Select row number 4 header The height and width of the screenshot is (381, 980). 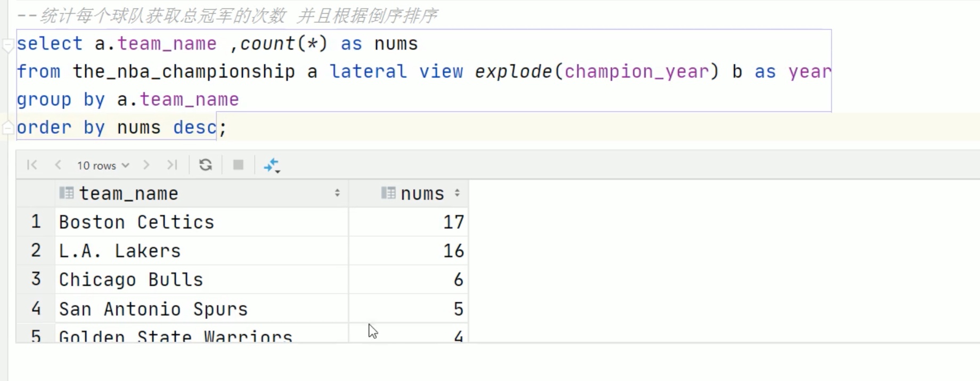[x=36, y=308]
